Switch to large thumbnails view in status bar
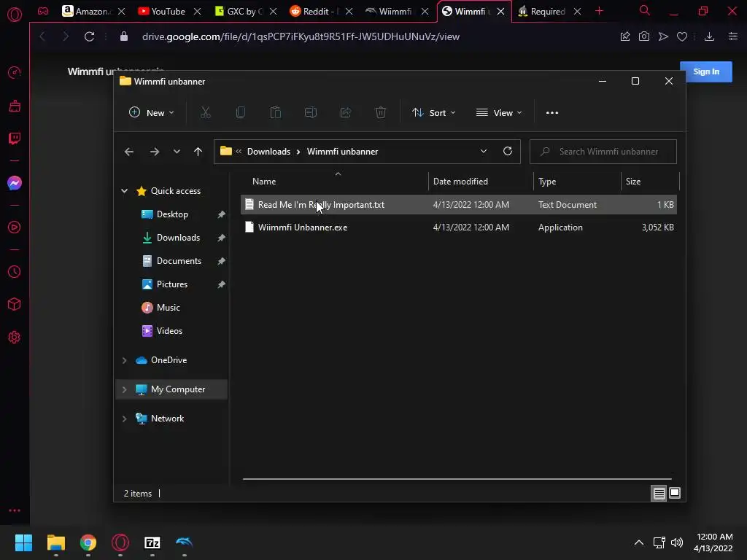The width and height of the screenshot is (747, 560). pos(675,493)
